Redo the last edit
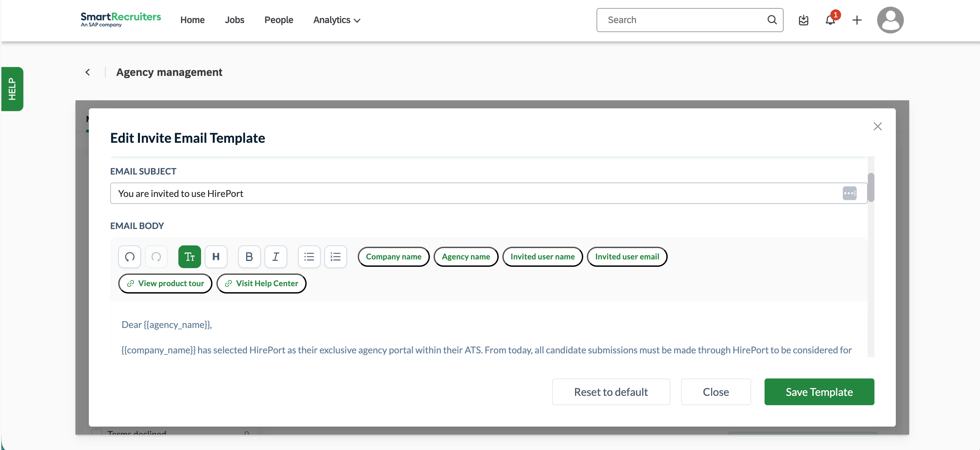The width and height of the screenshot is (980, 450). click(x=156, y=257)
